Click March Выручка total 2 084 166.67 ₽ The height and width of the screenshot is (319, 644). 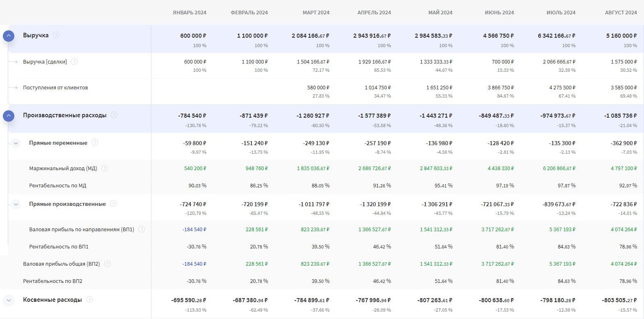click(x=310, y=36)
